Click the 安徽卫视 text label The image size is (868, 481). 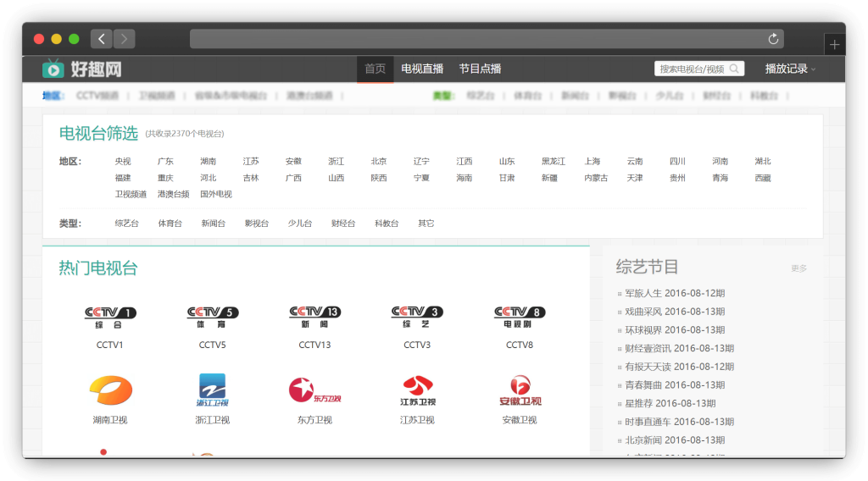tap(520, 420)
